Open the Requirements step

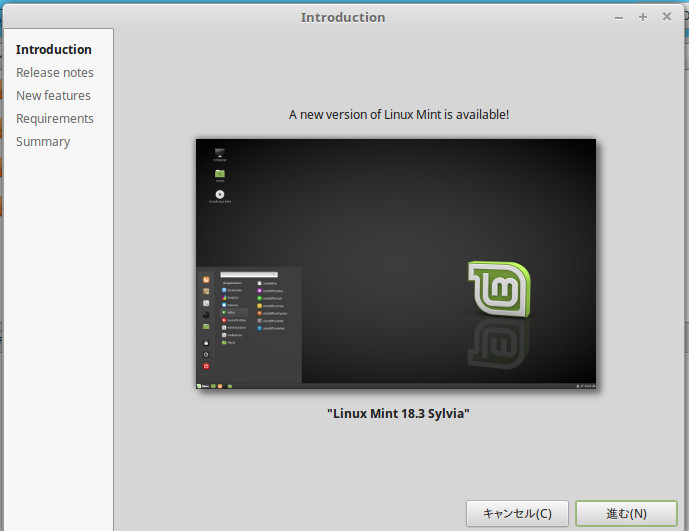click(x=55, y=119)
